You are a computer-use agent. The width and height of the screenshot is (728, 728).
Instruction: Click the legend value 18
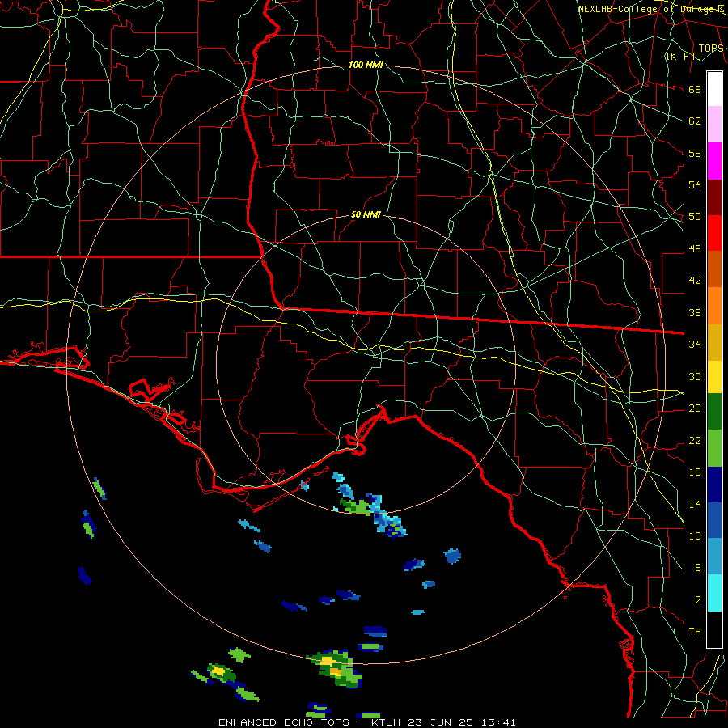(x=695, y=472)
